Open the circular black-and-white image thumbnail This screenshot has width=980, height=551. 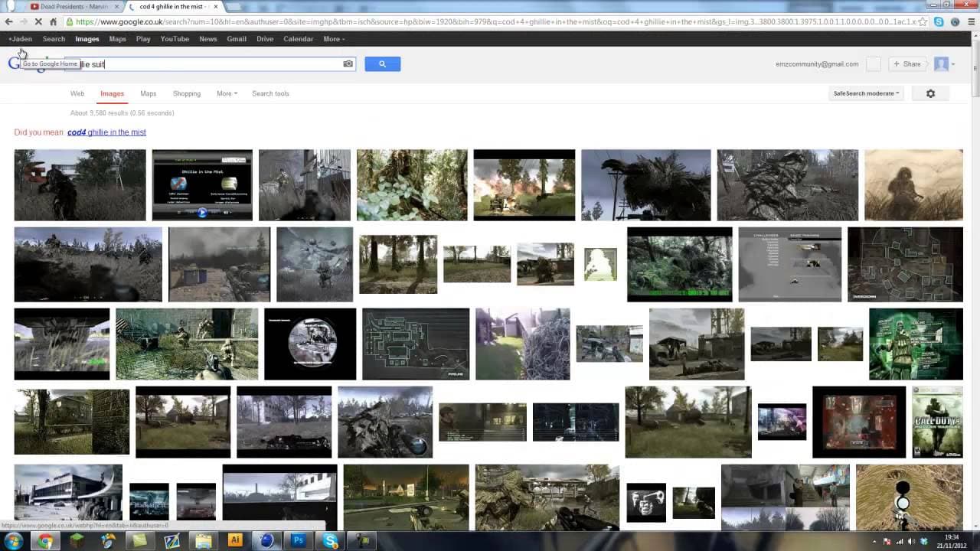[310, 344]
